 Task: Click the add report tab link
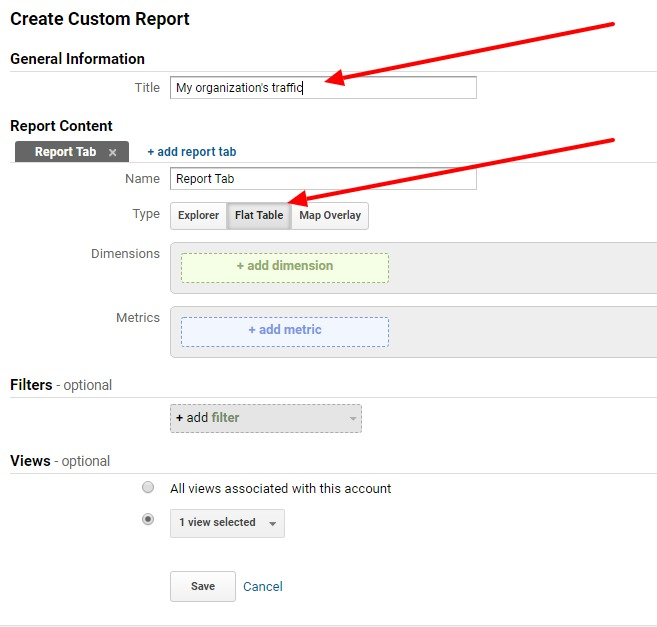coord(192,152)
